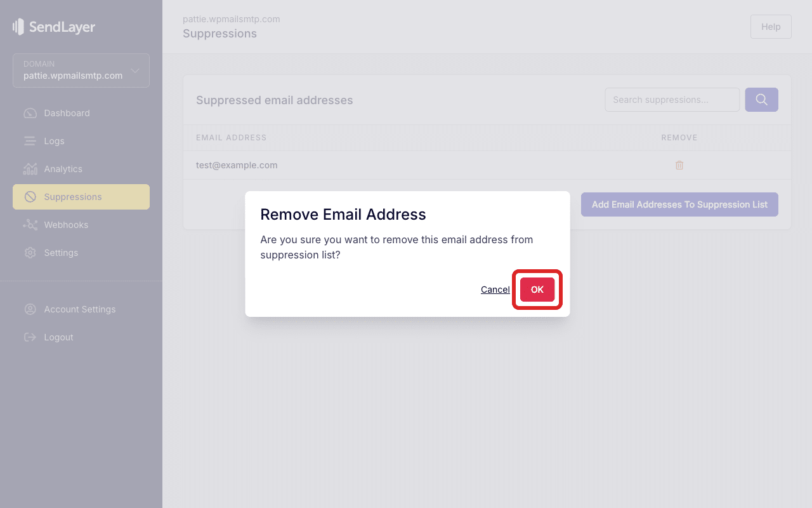812x508 pixels.
Task: Click the Settings gear icon
Action: pos(30,253)
